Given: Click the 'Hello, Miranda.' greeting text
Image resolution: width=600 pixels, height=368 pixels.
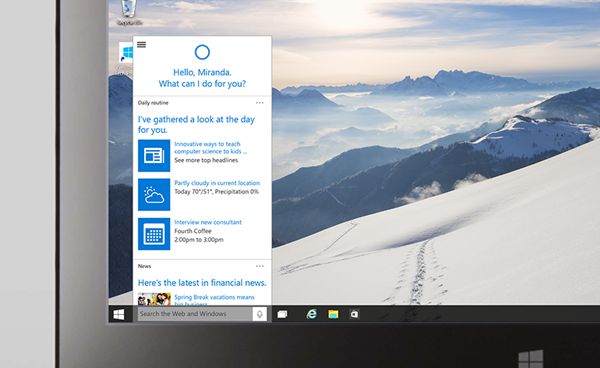Looking at the screenshot, I should pyautogui.click(x=202, y=72).
